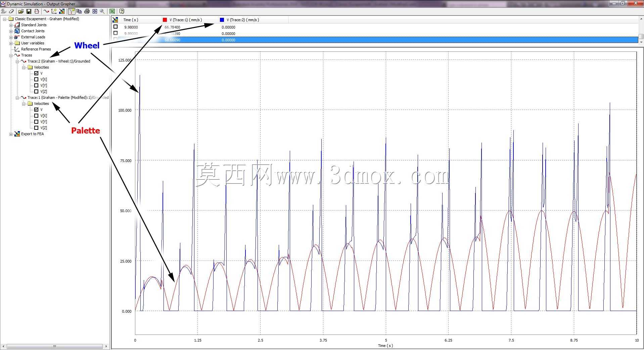Expand the Standard Joints node
This screenshot has width=644, height=350.
click(x=11, y=25)
